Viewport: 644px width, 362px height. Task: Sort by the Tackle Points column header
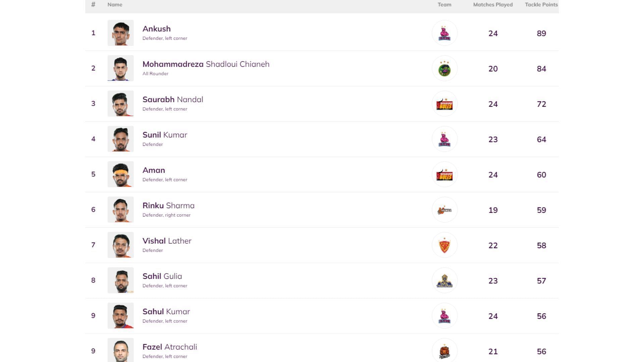pos(541,5)
